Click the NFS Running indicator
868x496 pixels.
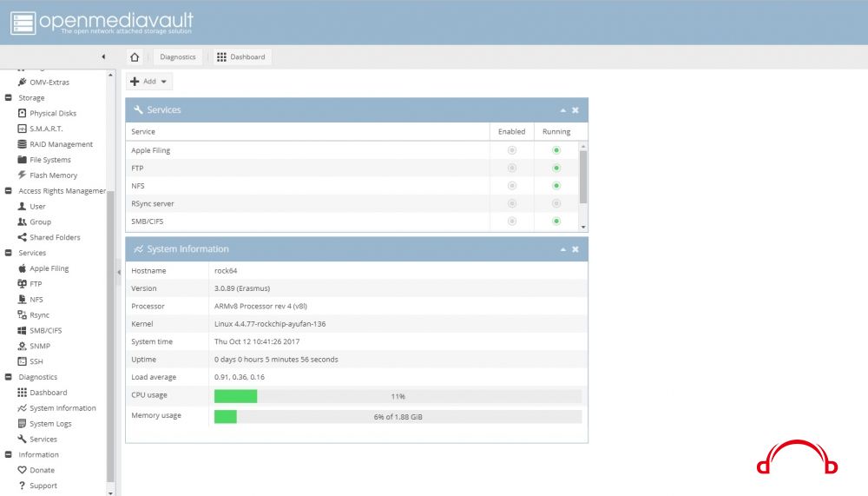coord(556,186)
